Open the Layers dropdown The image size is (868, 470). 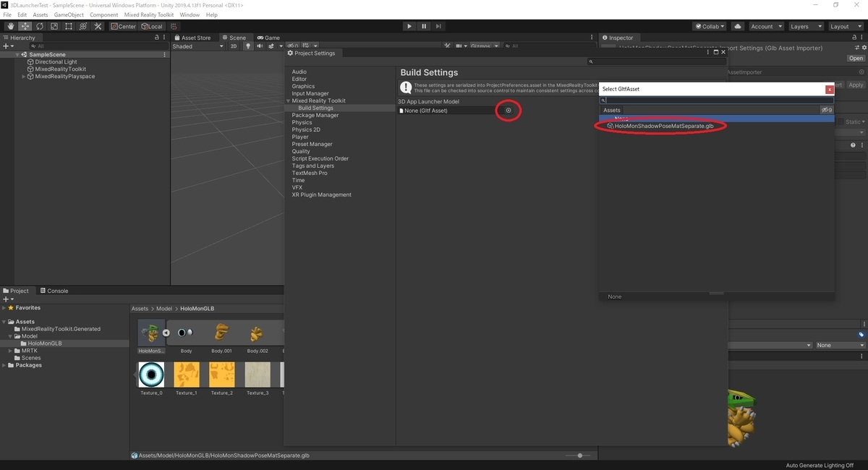point(805,26)
